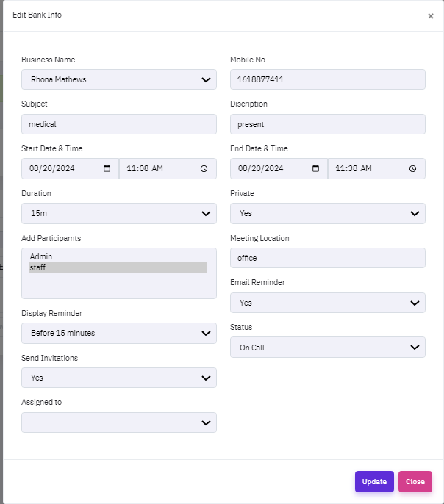Expand the Send Invitations dropdown

coord(118,378)
